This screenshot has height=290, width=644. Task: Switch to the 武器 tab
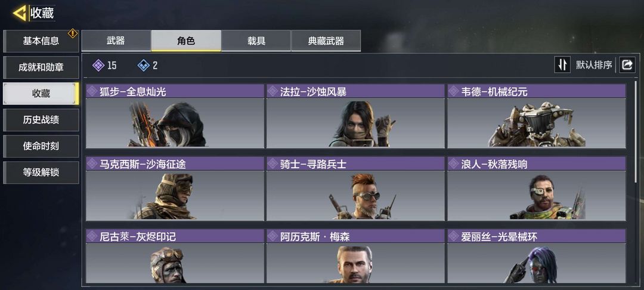(116, 41)
